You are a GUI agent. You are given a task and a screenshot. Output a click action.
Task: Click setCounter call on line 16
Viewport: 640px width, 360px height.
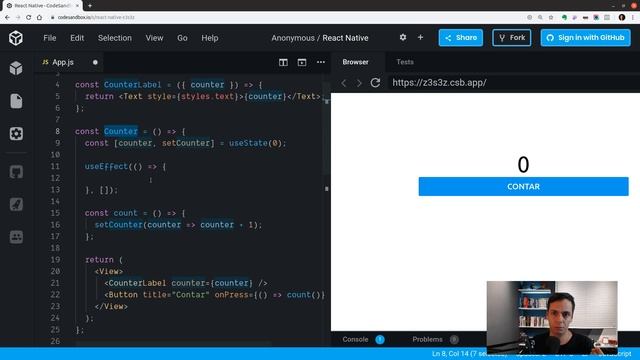tap(118, 225)
